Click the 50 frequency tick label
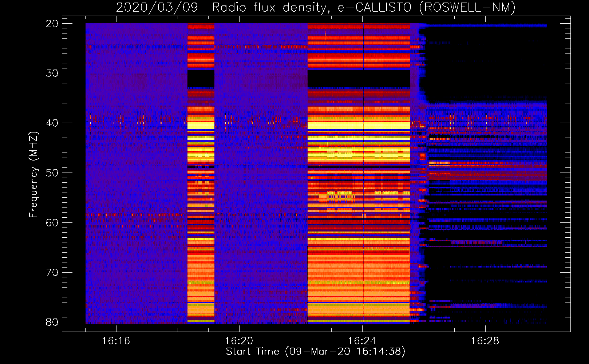 pyautogui.click(x=52, y=173)
